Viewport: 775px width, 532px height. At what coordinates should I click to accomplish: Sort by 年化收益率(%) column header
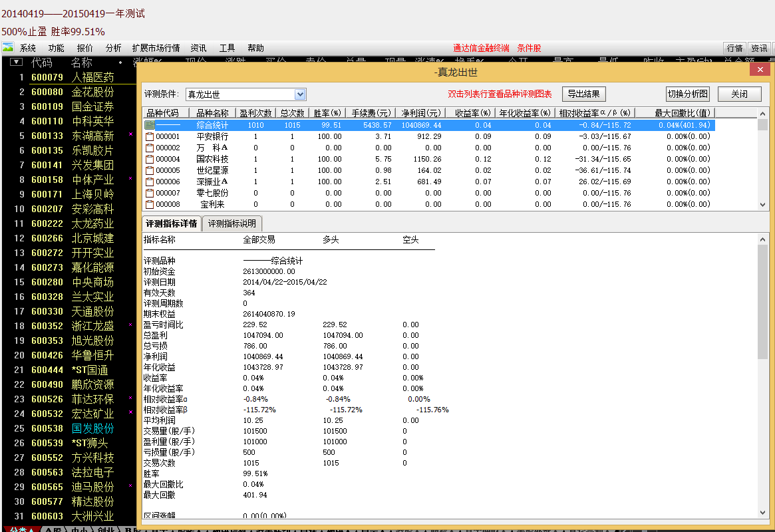pyautogui.click(x=525, y=113)
